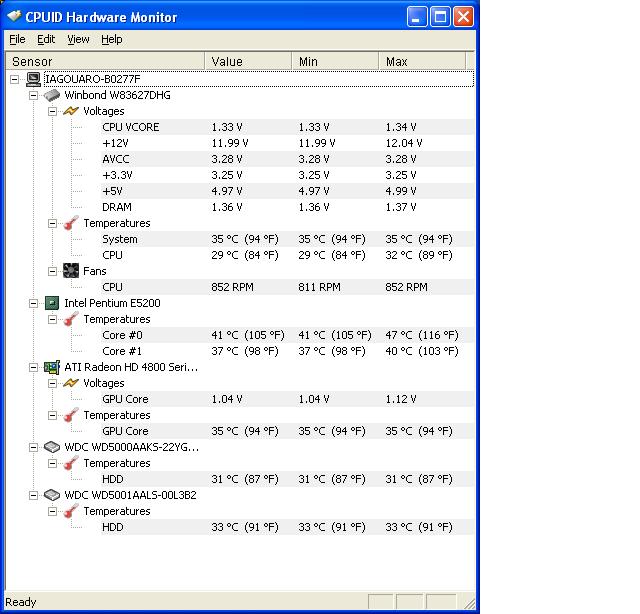Click the Ready status bar text

pyautogui.click(x=20, y=602)
